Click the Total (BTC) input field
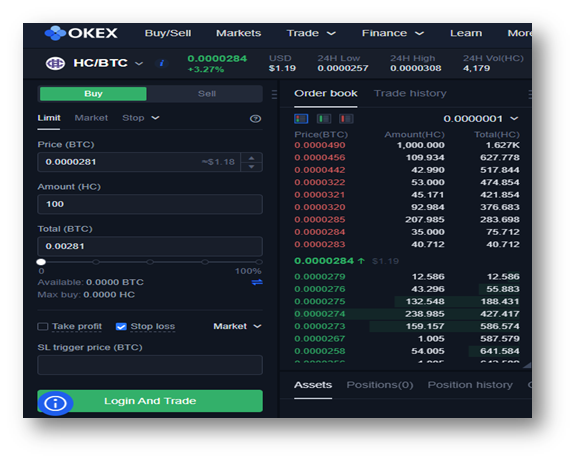575x461 pixels. (150, 246)
